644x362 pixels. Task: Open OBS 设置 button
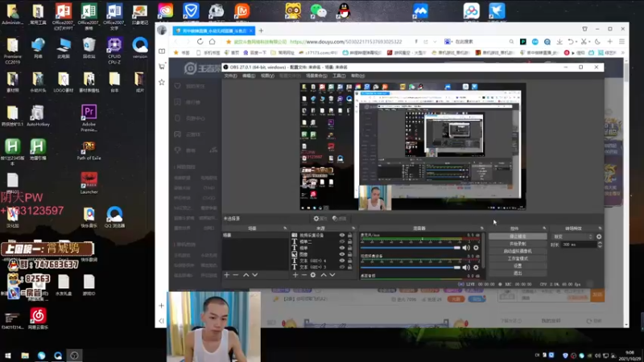tap(518, 266)
